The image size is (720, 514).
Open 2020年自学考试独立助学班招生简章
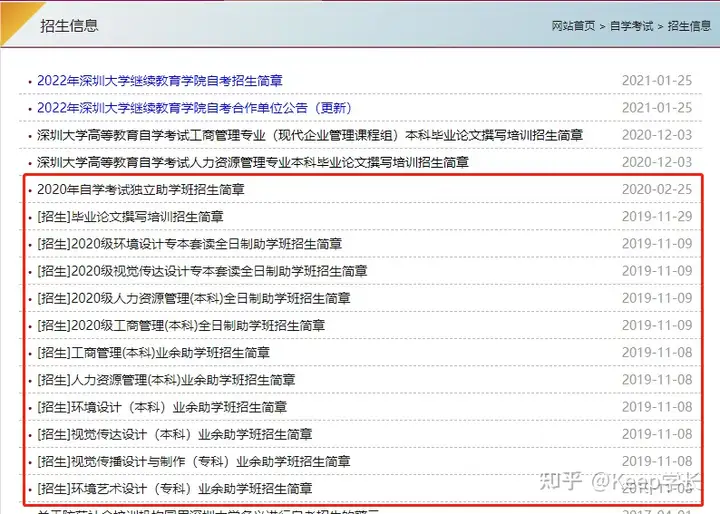[141, 189]
